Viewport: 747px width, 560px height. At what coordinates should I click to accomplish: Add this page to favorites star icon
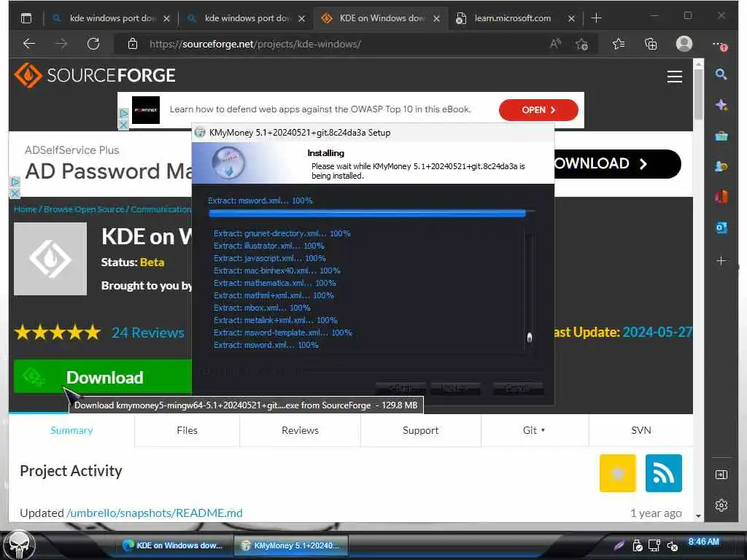coord(581,44)
